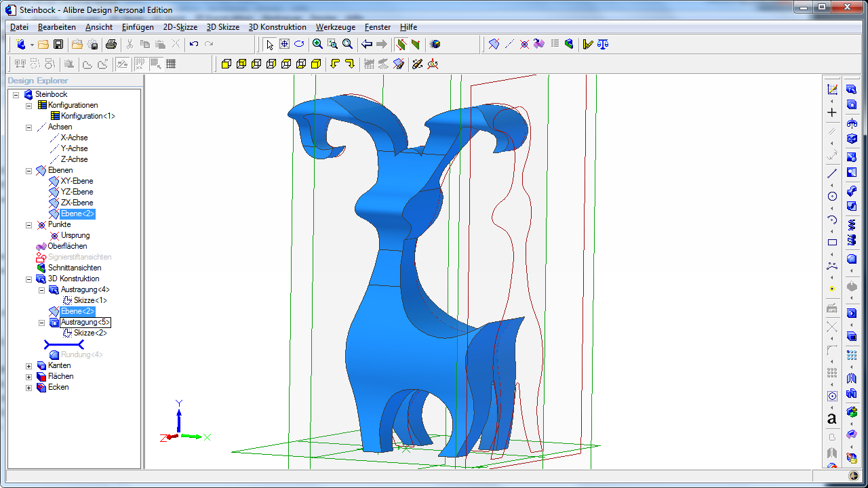Collapse the 3D Konstruktion tree node
The height and width of the screenshot is (488, 868).
(28, 279)
